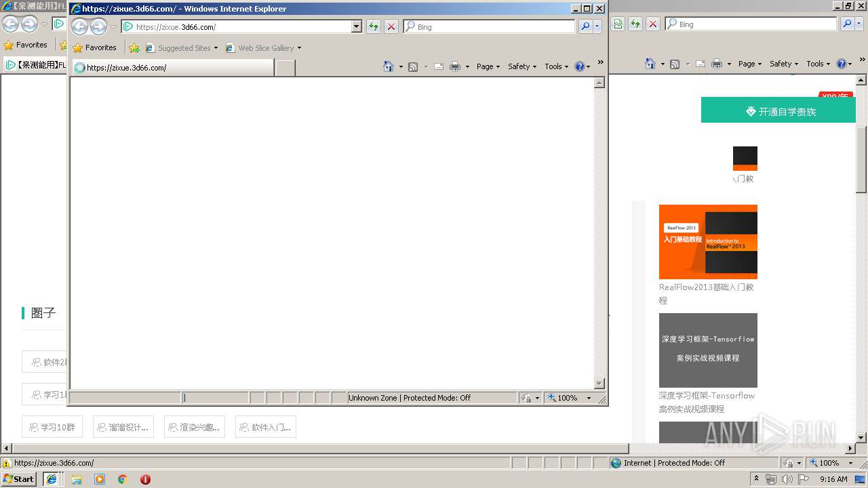Click horizontal scrollbar of background page
This screenshot has height=488, width=868.
[x=320, y=448]
